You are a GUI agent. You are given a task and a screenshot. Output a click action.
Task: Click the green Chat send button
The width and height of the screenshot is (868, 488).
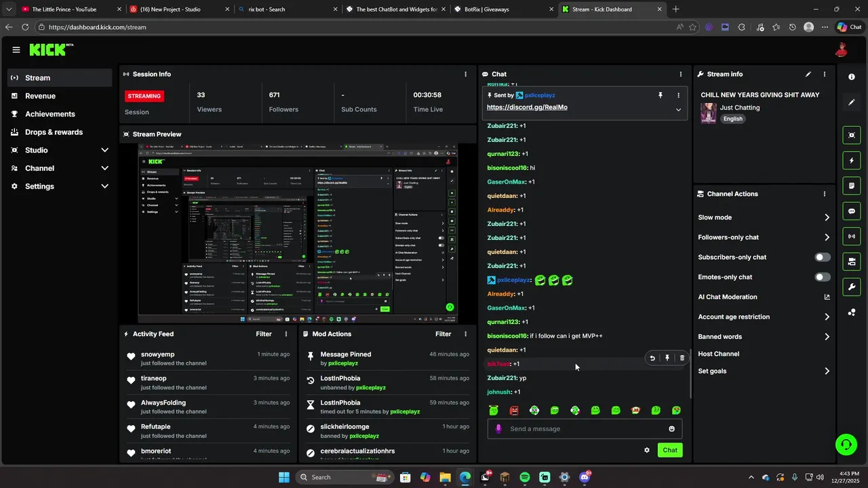[x=670, y=450]
